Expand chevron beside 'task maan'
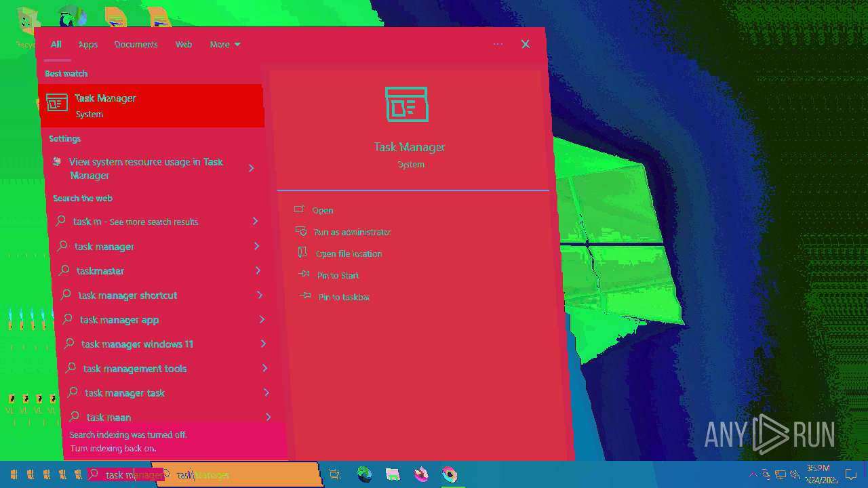 [x=269, y=417]
